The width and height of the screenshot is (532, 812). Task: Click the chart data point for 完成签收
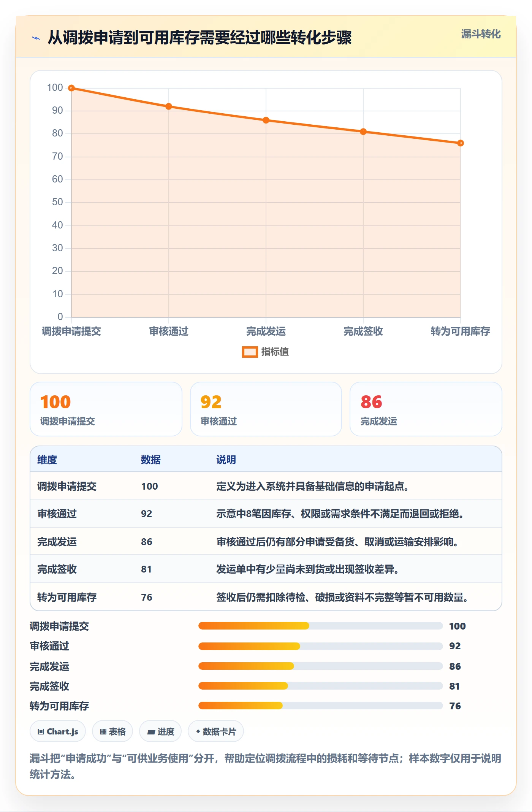[x=363, y=132]
